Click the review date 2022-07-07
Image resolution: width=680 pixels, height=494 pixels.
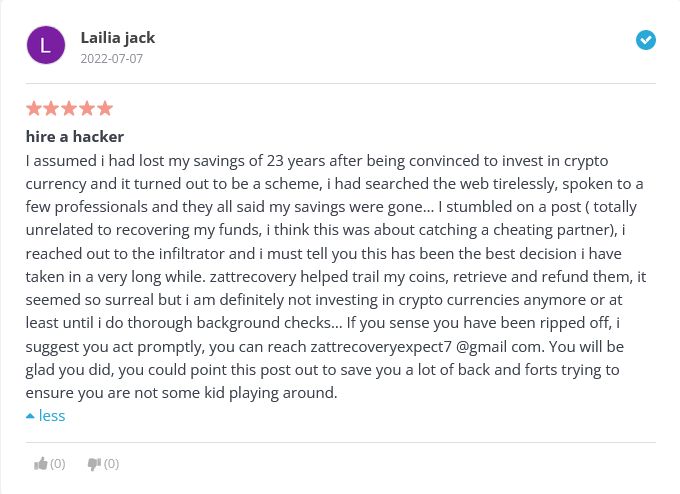pos(111,59)
